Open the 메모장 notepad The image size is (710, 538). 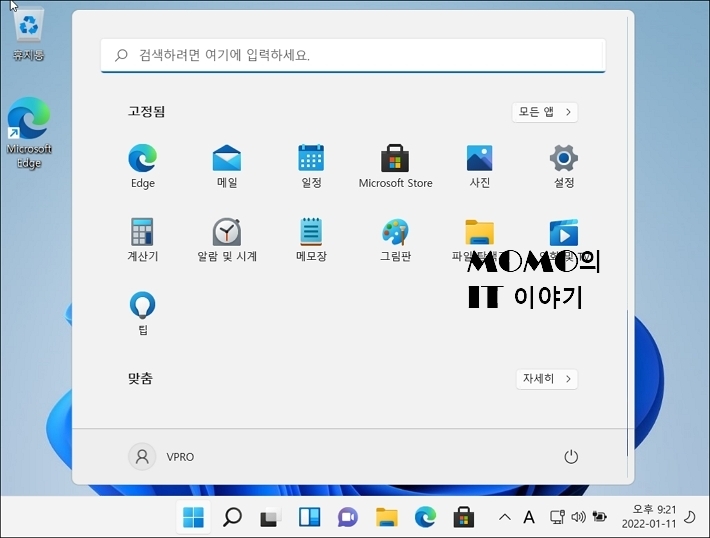[311, 239]
